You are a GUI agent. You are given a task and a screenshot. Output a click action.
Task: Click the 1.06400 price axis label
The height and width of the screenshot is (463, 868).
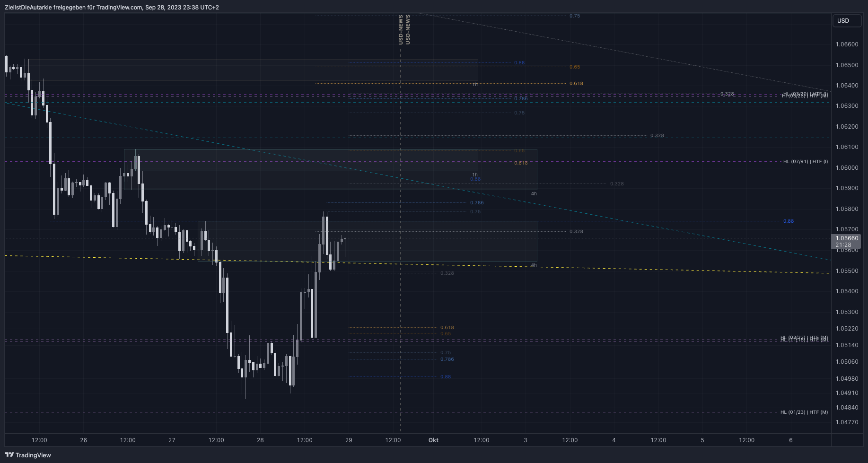point(847,86)
